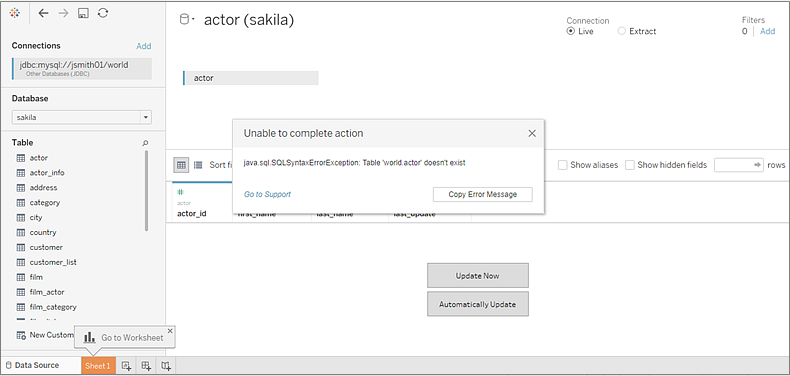Click the grid icon beside film_category
Screen dimensions: 790x376
21,307
